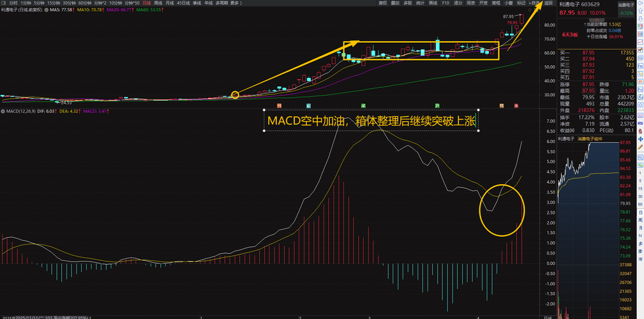Open the 消费电子 sector box showing -0.72%
The width and height of the screenshot is (644, 319).
pos(626,9)
